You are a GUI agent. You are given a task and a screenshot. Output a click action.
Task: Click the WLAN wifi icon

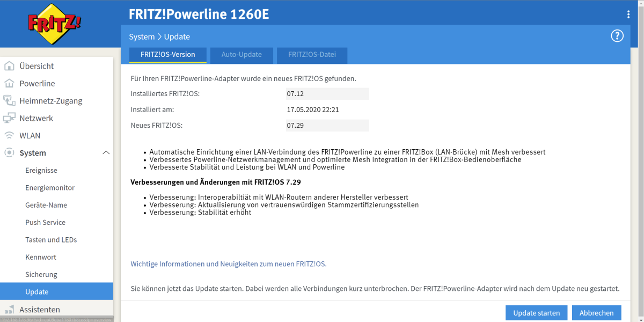9,135
